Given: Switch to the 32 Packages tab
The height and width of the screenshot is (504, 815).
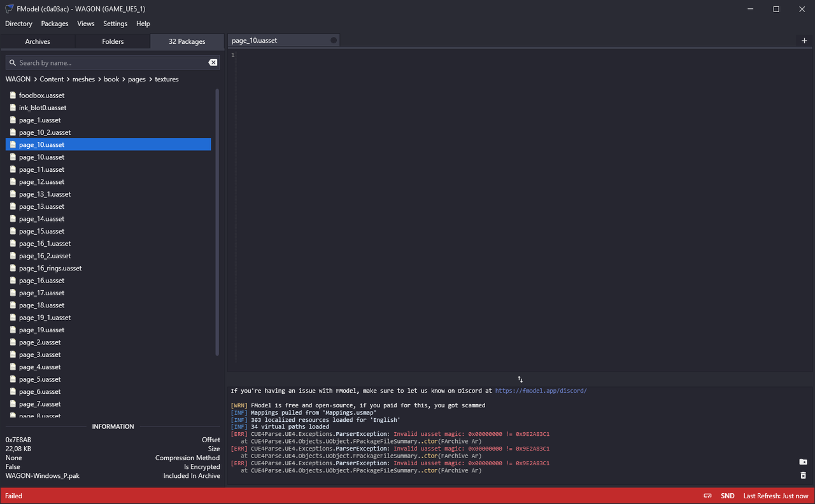Looking at the screenshot, I should point(187,41).
